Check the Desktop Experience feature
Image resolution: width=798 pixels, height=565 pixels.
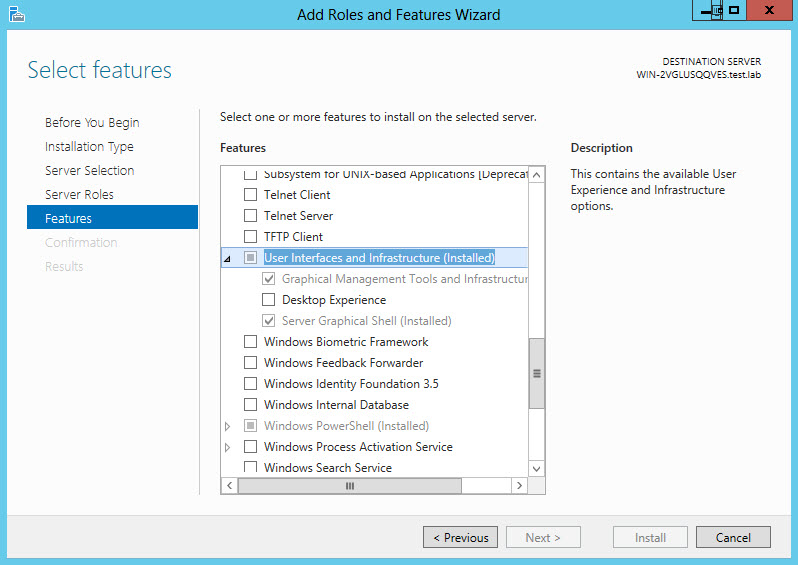tap(268, 300)
